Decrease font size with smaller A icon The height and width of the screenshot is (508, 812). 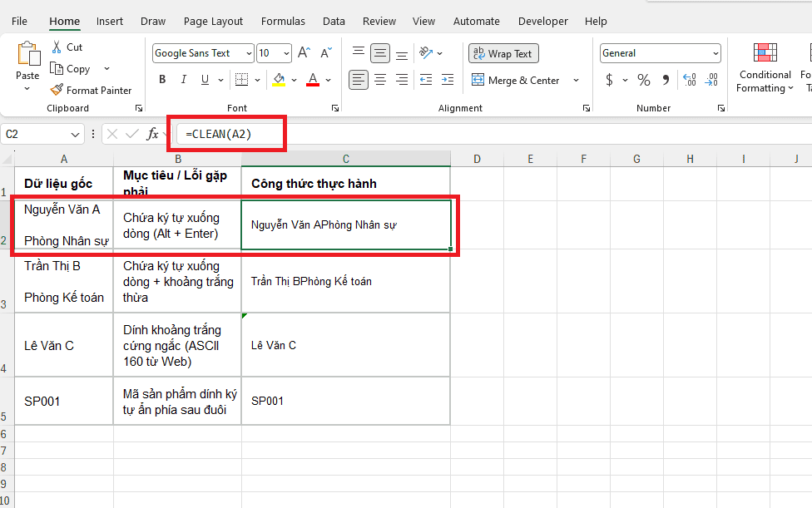326,52
